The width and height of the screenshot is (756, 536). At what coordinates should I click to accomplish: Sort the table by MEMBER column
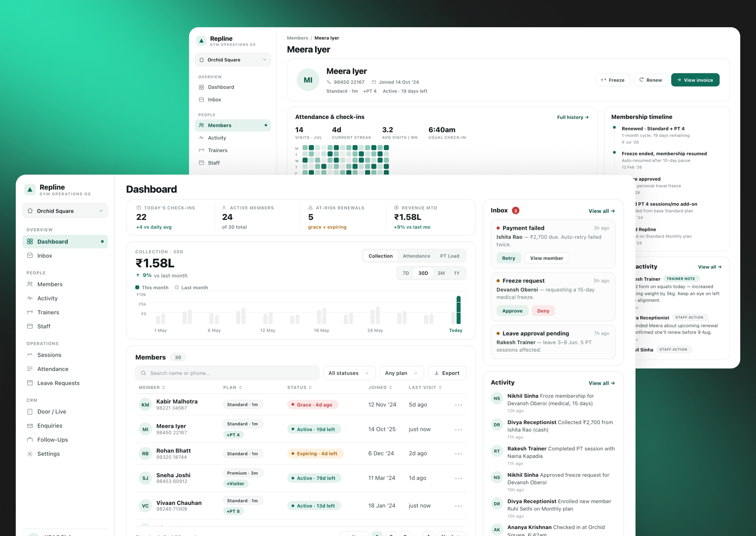click(x=152, y=387)
